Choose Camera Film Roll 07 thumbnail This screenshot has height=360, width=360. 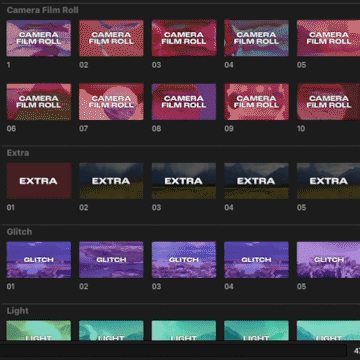click(111, 102)
